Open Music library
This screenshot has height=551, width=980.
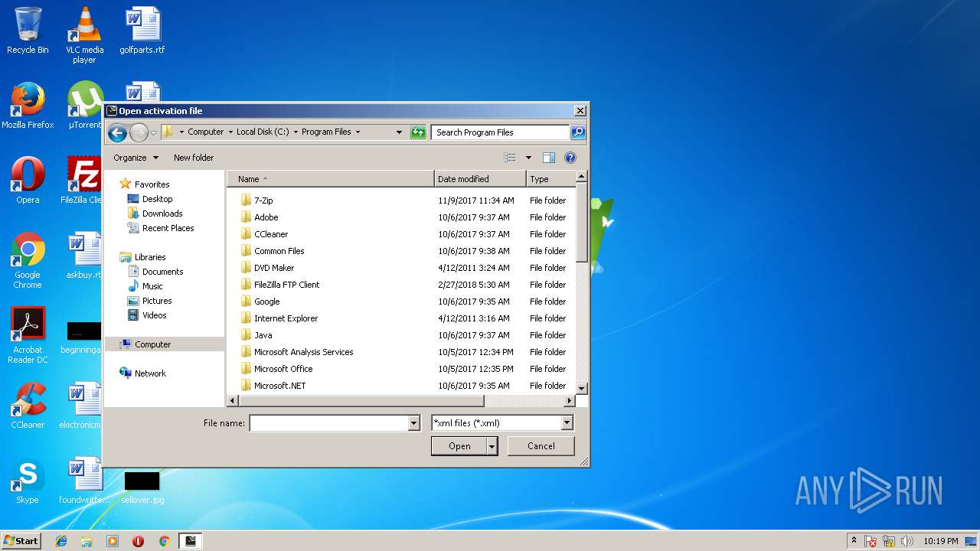click(152, 286)
